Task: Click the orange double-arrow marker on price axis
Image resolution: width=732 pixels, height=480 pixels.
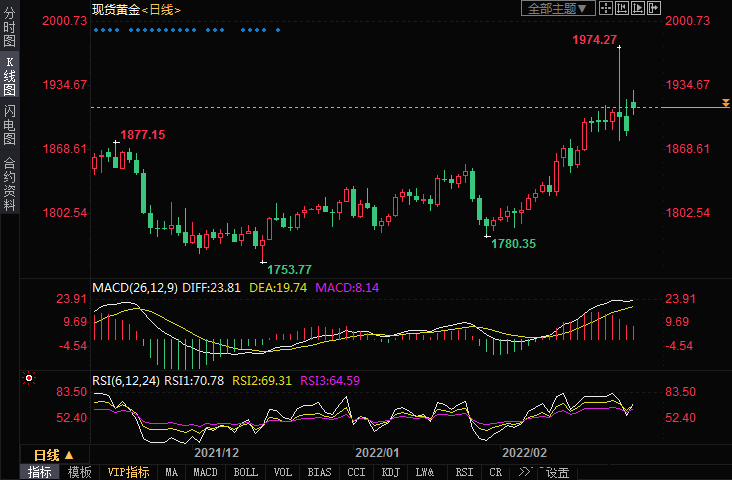Action: coord(725,103)
